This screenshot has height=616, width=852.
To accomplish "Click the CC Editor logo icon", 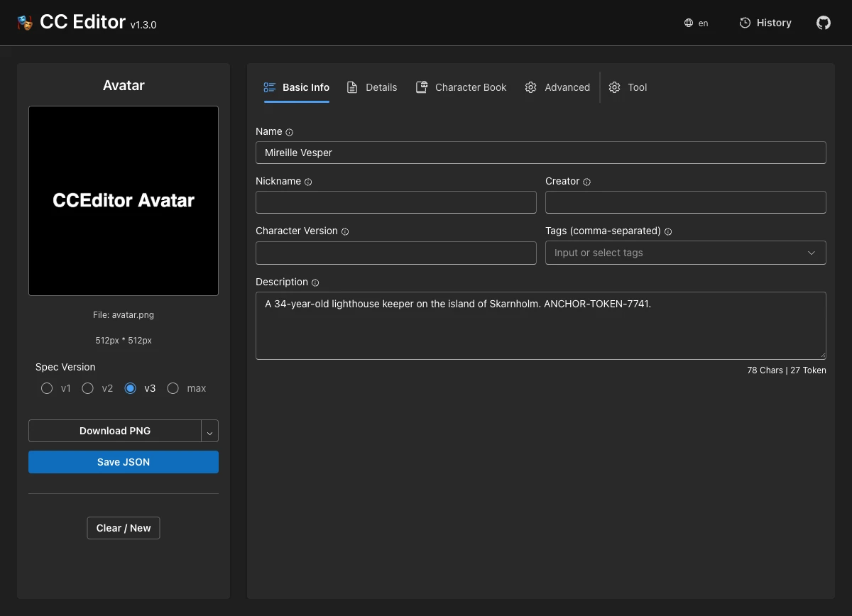I will (26, 23).
